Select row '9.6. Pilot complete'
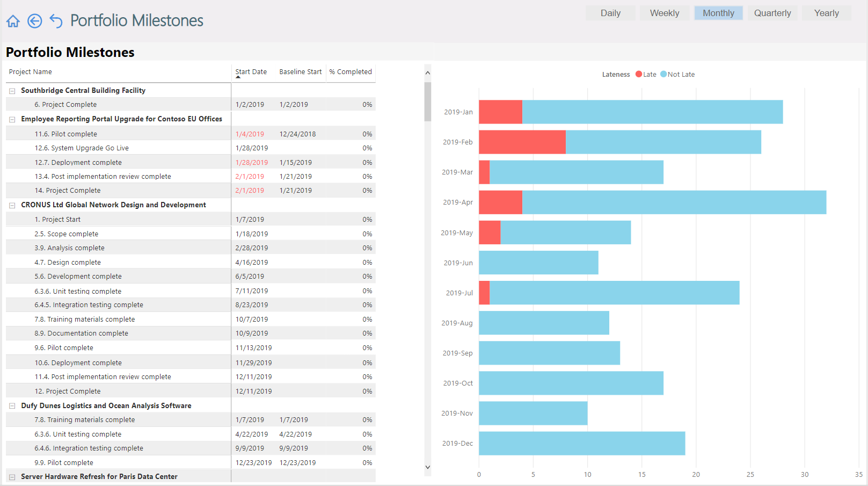The image size is (868, 486). point(191,348)
